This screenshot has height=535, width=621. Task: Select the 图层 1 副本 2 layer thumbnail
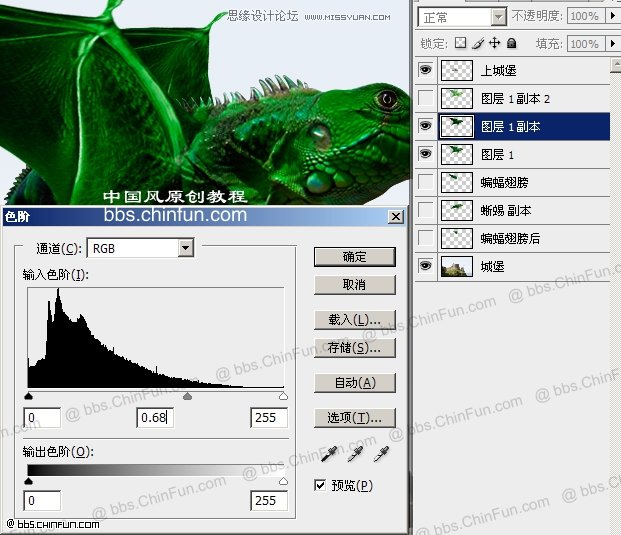click(457, 98)
